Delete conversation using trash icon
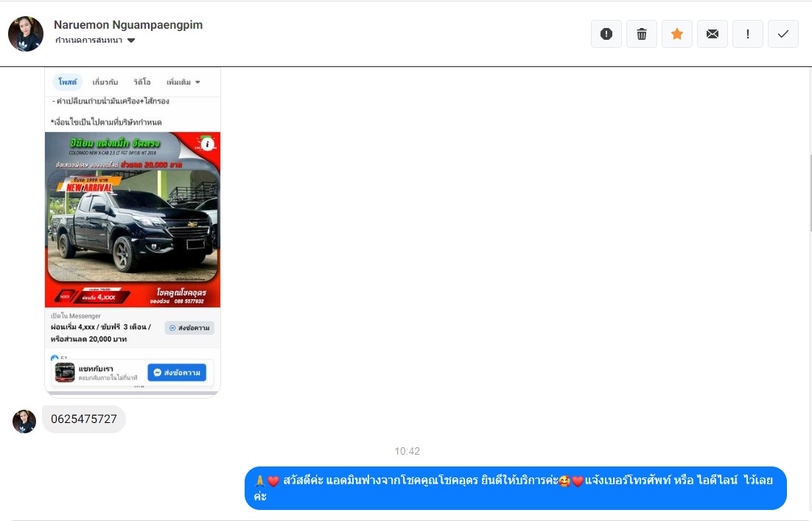 [x=642, y=34]
